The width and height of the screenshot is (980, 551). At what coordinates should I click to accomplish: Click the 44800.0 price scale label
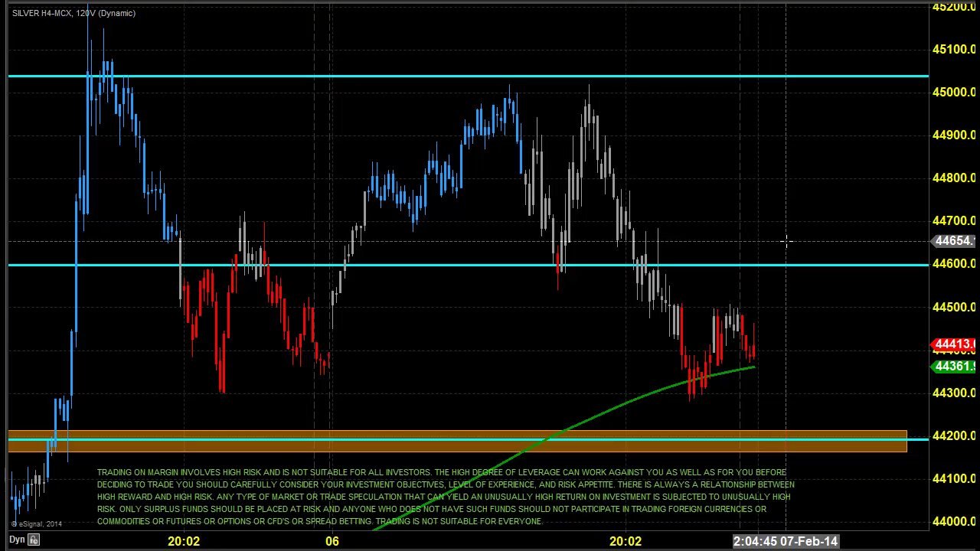pyautogui.click(x=954, y=178)
